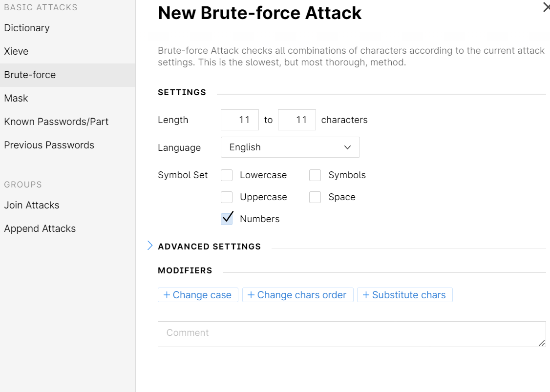Uncheck the Numbers checkbox
Viewport: 550px width, 392px height.
(x=227, y=219)
